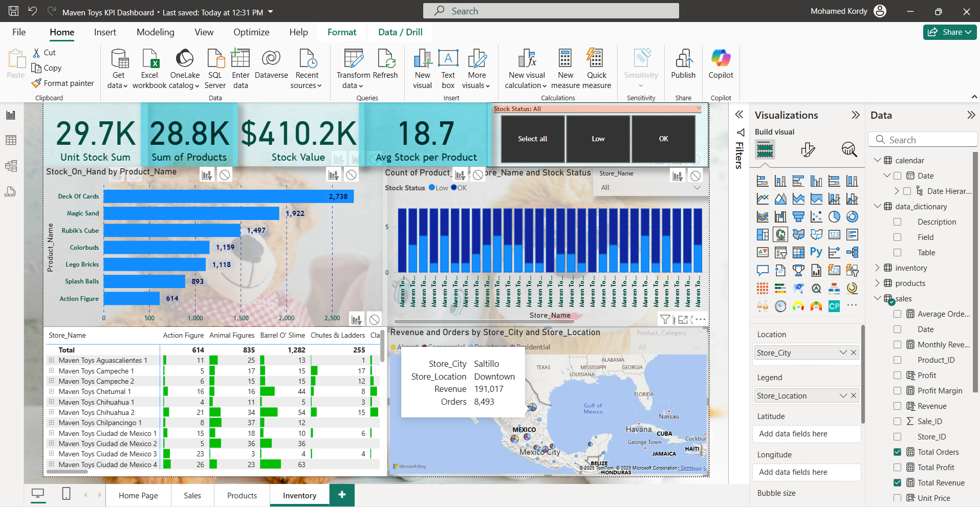The width and height of the screenshot is (980, 507).
Task: Expand the Date Hierarchy node
Action: (x=897, y=191)
